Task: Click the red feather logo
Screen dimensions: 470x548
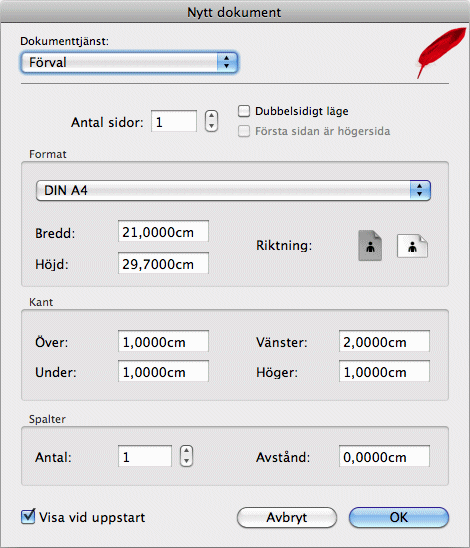Action: click(441, 52)
